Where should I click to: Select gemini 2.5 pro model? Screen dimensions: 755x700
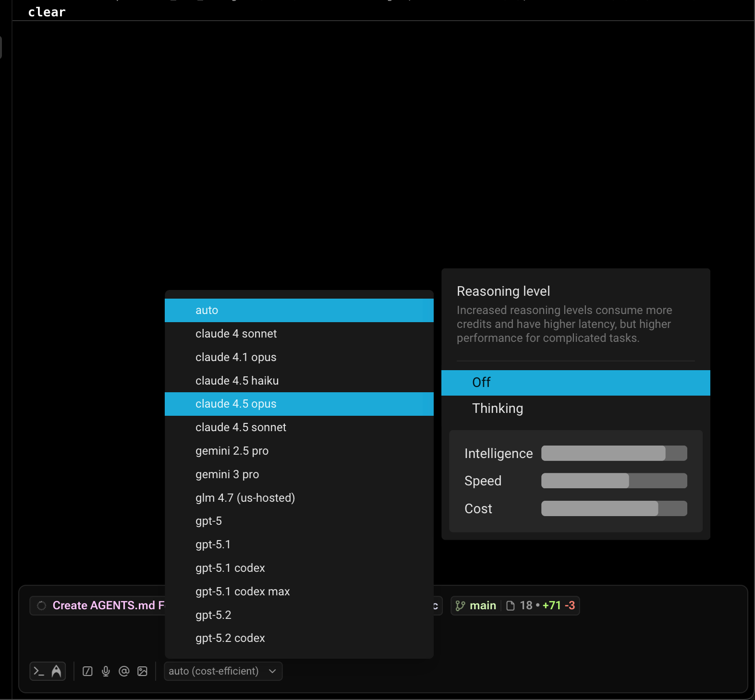tap(299, 451)
